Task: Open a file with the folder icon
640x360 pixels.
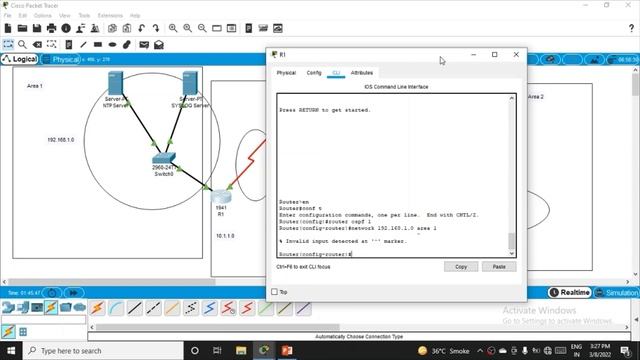Action: [22, 28]
